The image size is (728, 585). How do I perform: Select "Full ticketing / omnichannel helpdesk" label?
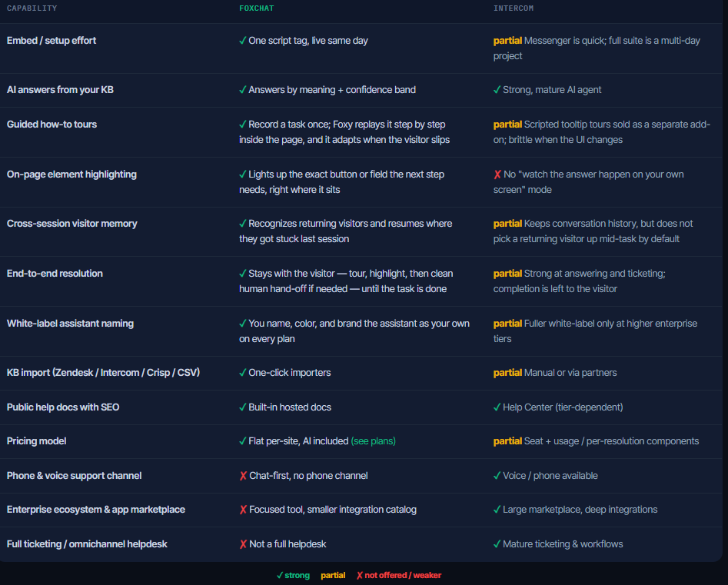point(87,543)
